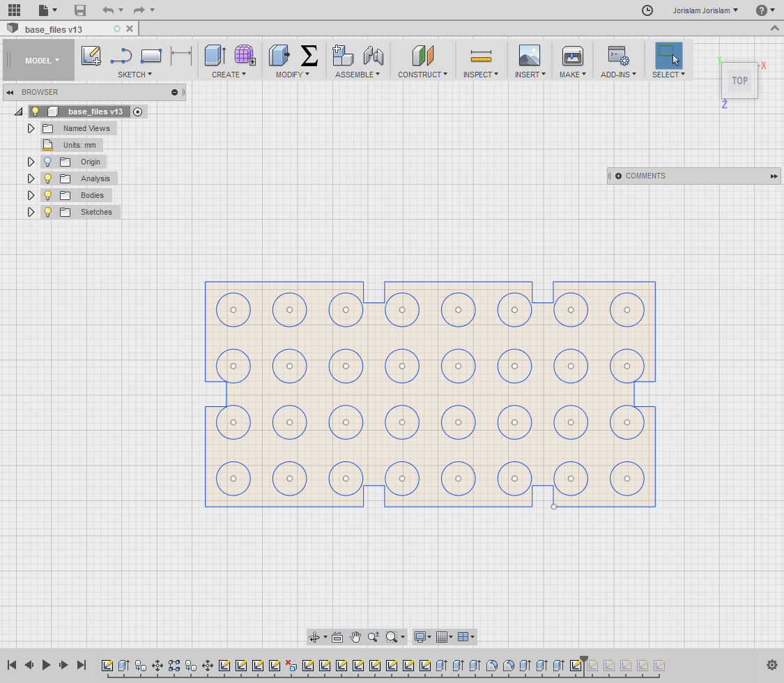This screenshot has width=784, height=683.
Task: Select the Sketch Dimension tool icon
Action: 181,56
